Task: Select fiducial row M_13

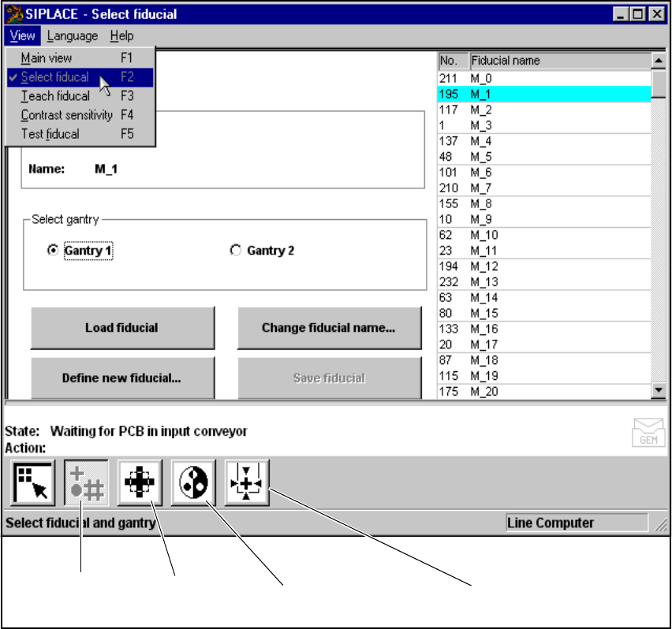Action: point(544,281)
